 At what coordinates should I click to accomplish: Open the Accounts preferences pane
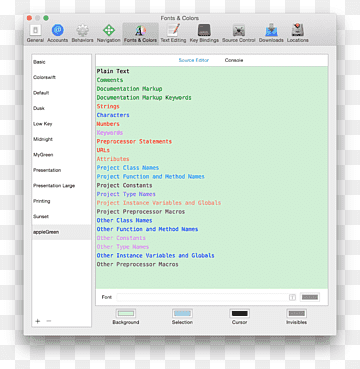(57, 34)
